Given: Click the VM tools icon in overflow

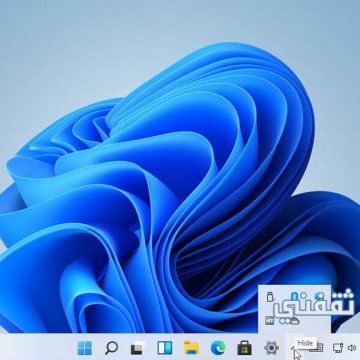Looking at the screenshot, I should click(x=270, y=321).
